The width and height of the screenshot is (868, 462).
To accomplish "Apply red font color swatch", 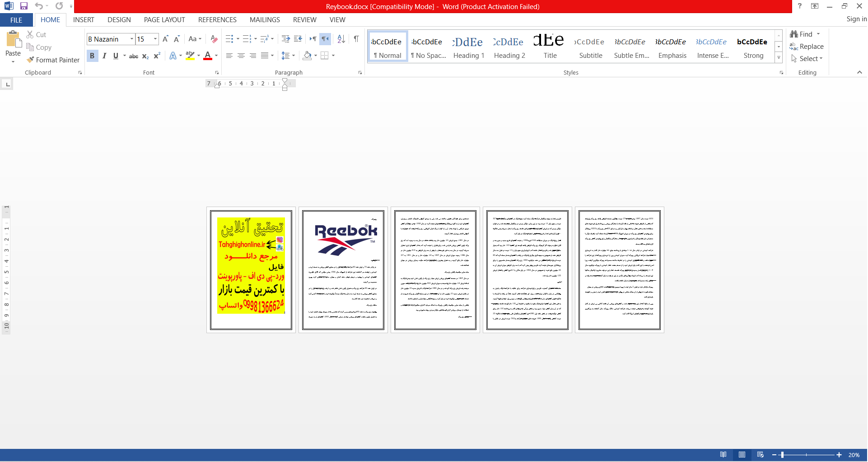I will (208, 56).
